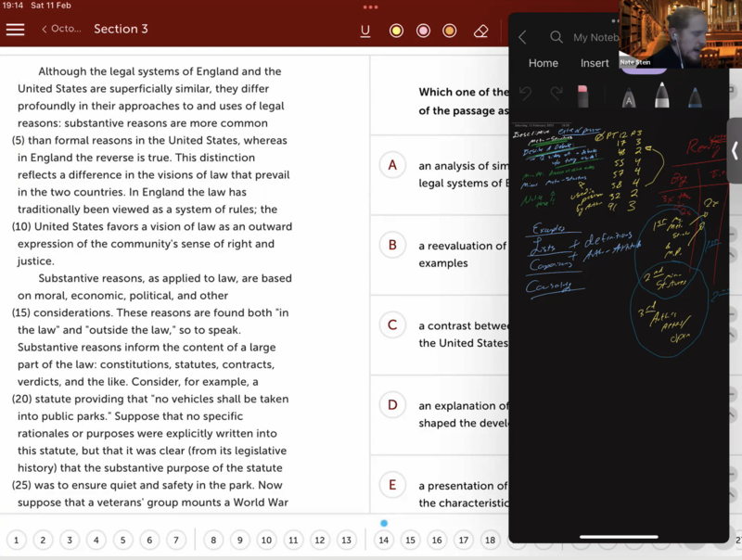The height and width of the screenshot is (560, 742).
Task: Switch to the Insert tab
Action: pyautogui.click(x=595, y=63)
